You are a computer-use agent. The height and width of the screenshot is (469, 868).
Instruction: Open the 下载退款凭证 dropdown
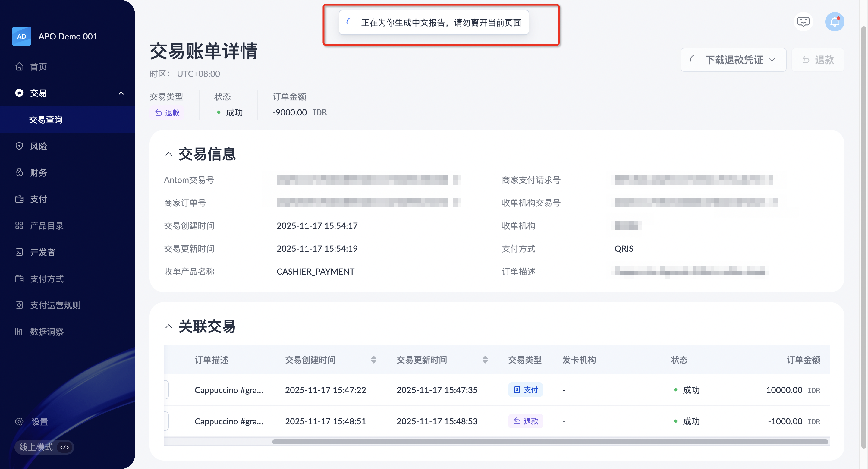[733, 60]
